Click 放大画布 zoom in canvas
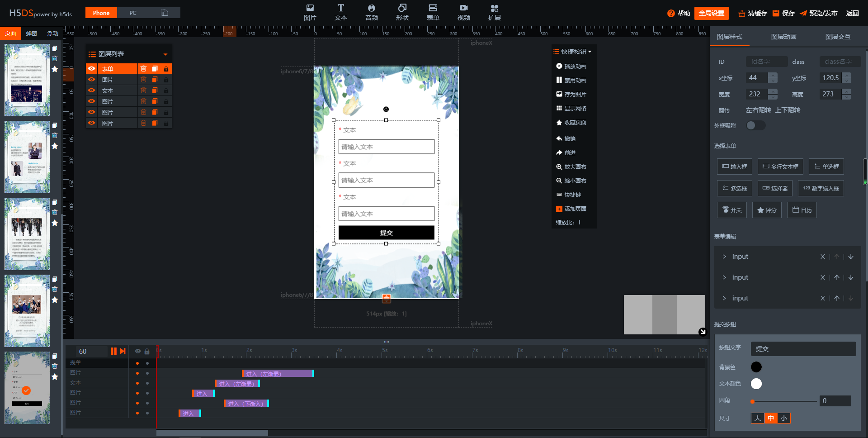 (x=571, y=167)
